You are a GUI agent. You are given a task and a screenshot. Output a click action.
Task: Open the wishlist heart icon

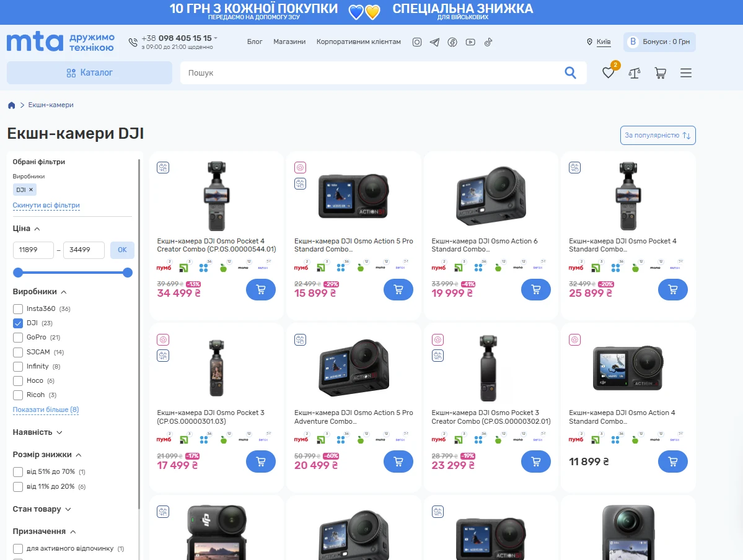click(608, 73)
